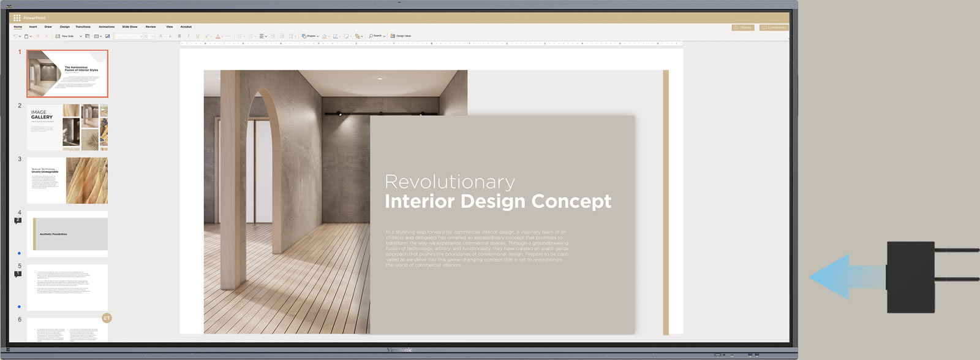
Task: Open the Comments pane button
Action: [774, 28]
